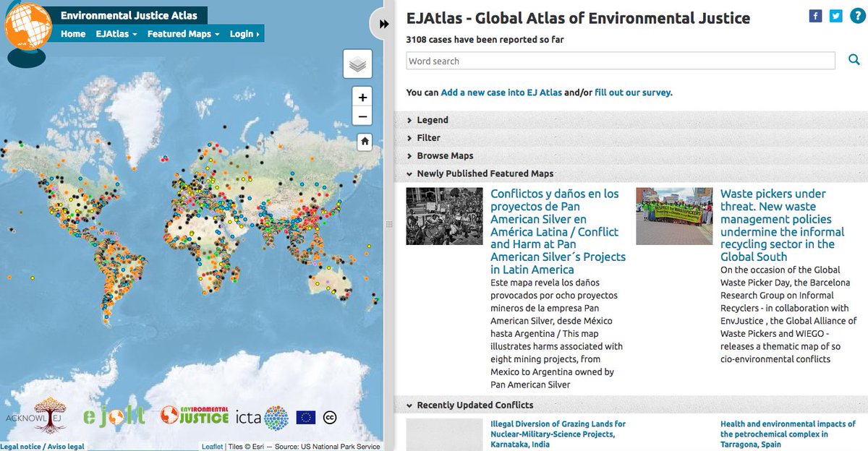Collapse Recently Updated Conflicts section
The image size is (868, 451).
pos(631,405)
